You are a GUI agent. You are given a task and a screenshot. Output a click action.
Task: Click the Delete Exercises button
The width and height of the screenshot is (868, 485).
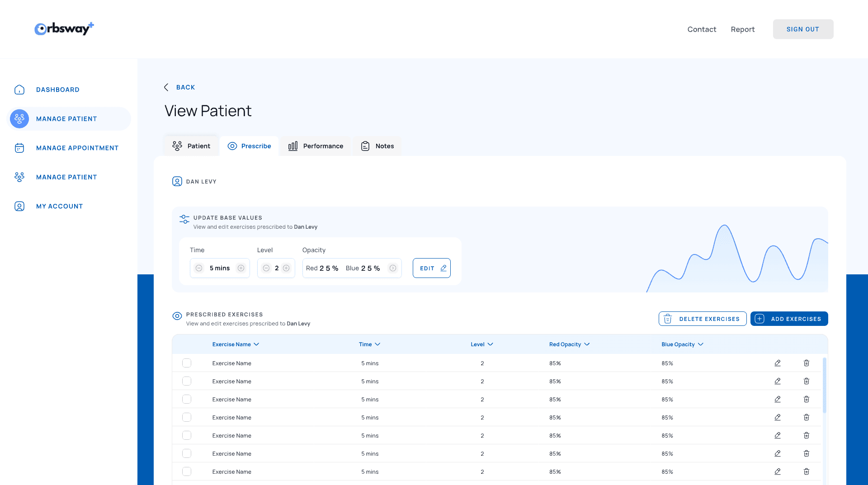coord(703,319)
